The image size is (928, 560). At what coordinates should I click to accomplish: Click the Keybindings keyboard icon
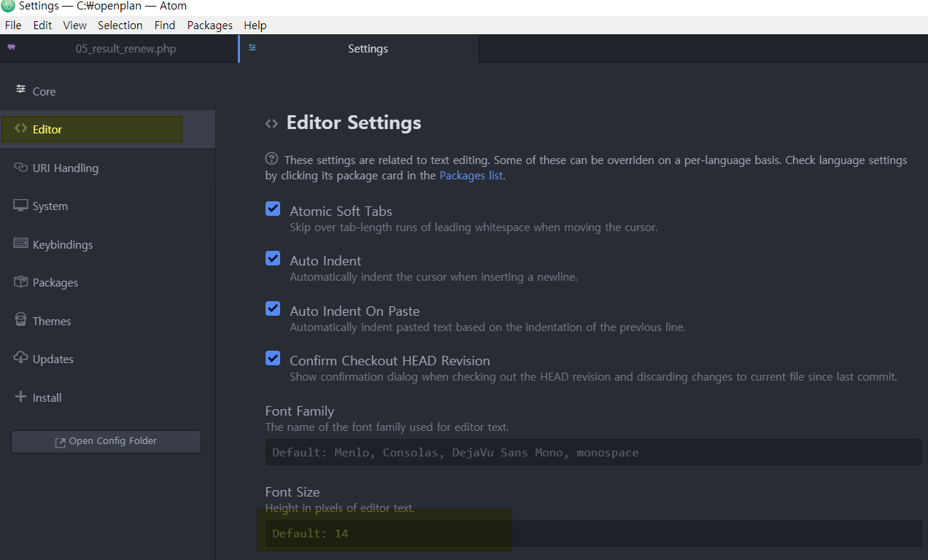click(x=20, y=244)
